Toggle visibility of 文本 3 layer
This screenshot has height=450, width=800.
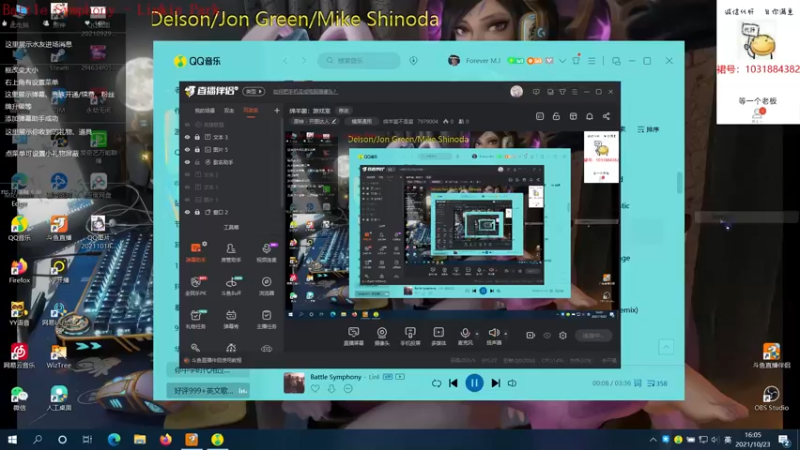187,137
